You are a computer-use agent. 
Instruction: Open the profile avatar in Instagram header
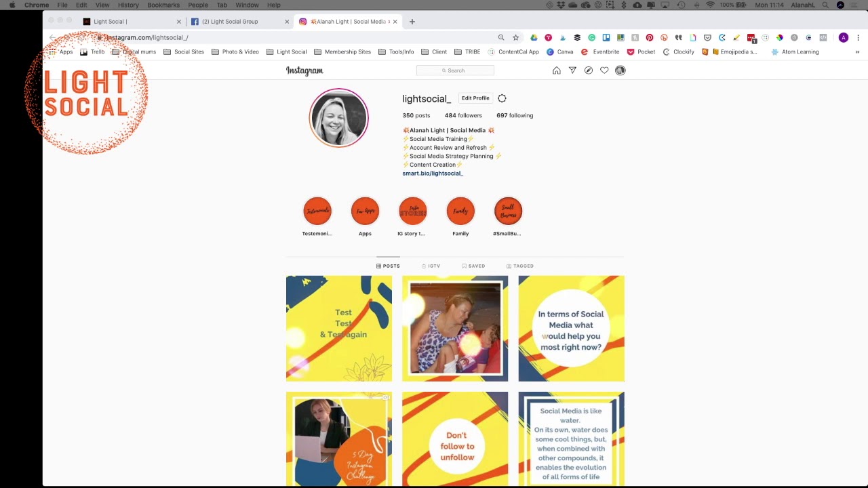[620, 70]
